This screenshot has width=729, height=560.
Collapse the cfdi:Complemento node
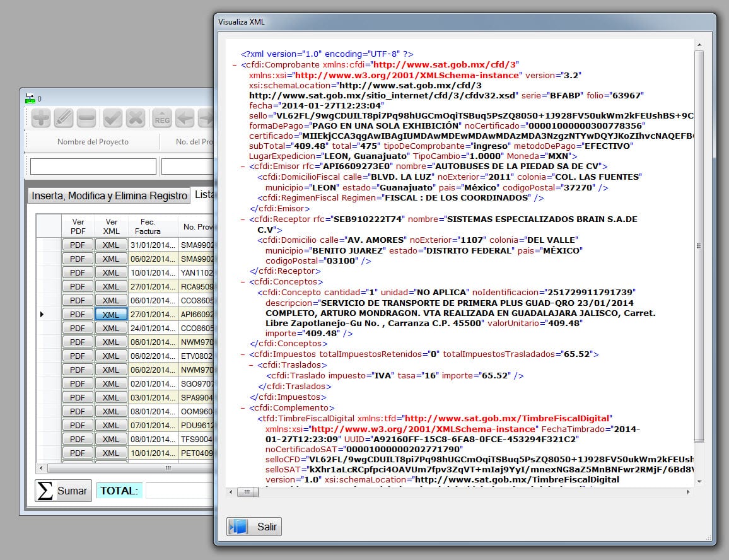[x=243, y=408]
